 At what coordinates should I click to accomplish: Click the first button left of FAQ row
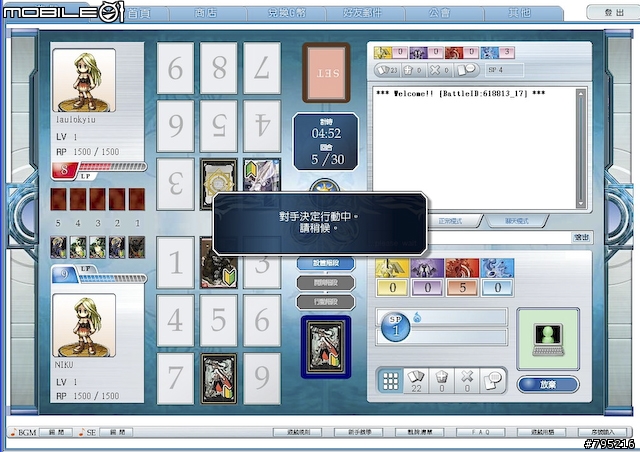tap(298, 432)
